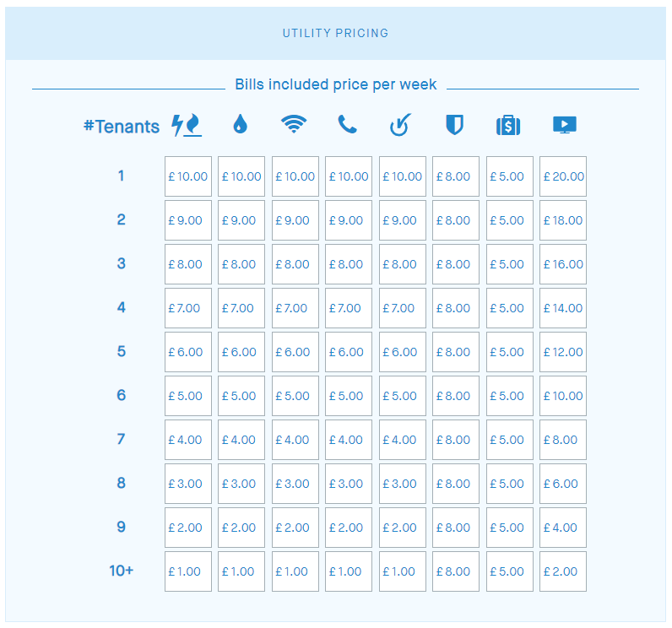
Task: Click the water droplet icon
Action: [x=241, y=126]
